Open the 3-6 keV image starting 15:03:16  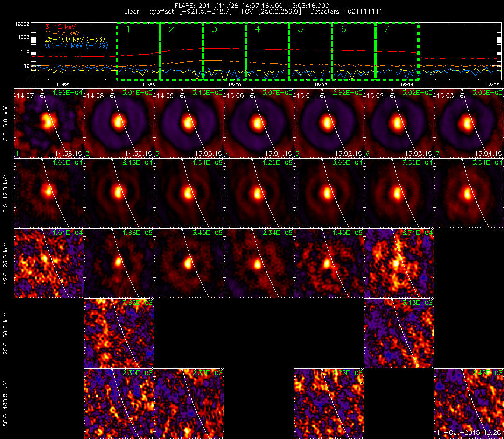(469, 123)
